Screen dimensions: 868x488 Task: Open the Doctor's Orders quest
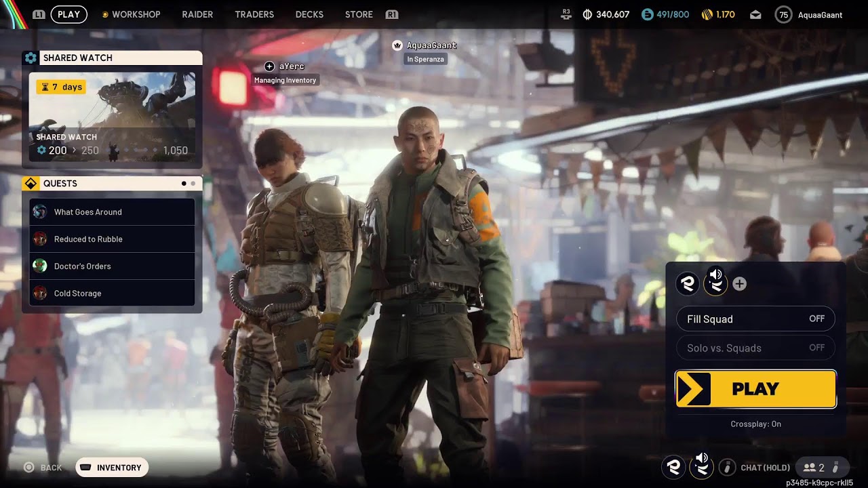(112, 266)
